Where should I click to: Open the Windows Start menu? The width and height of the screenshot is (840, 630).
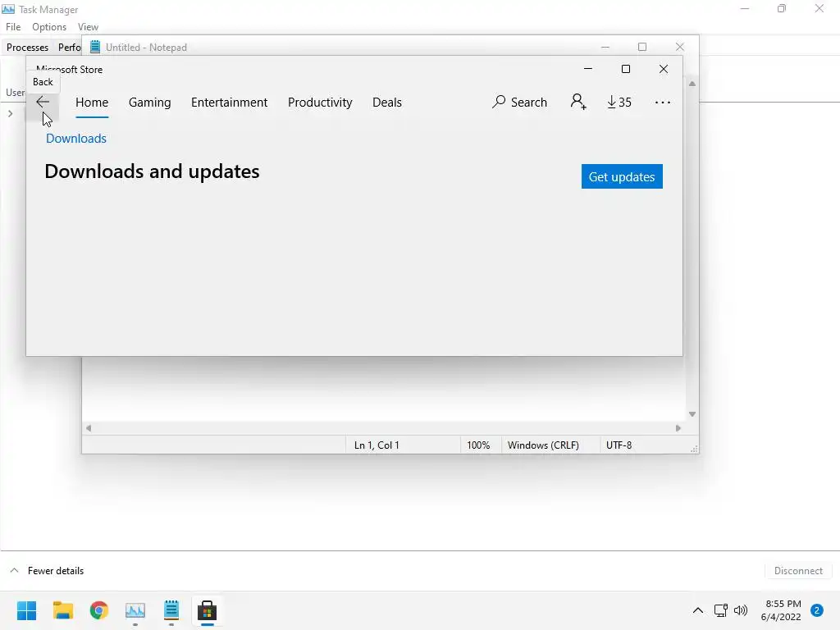pos(26,610)
